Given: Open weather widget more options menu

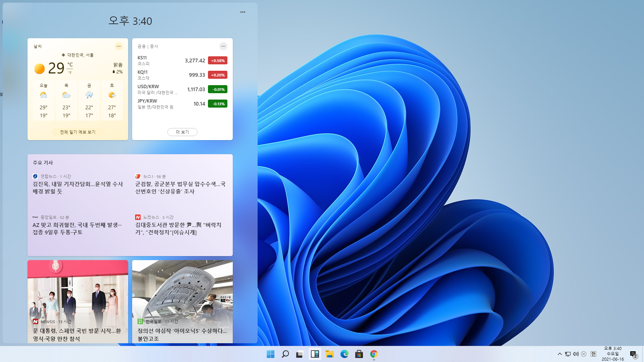Looking at the screenshot, I should click(x=119, y=46).
